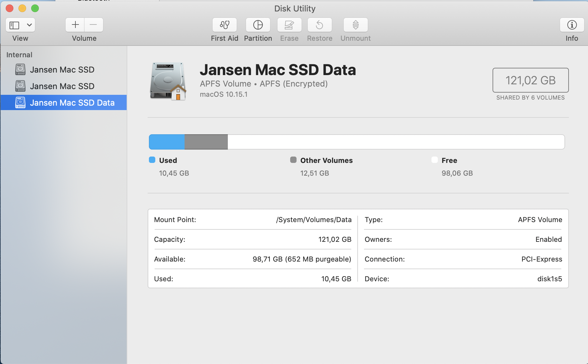Click the 98,06 GB Free value
Image resolution: width=588 pixels, height=364 pixels.
pyautogui.click(x=457, y=173)
